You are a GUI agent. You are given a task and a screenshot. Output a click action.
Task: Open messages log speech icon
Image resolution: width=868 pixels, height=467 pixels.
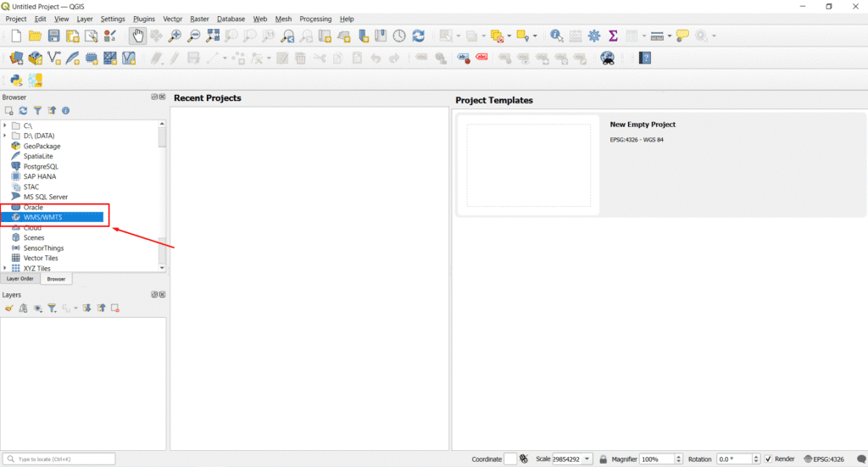click(x=861, y=459)
